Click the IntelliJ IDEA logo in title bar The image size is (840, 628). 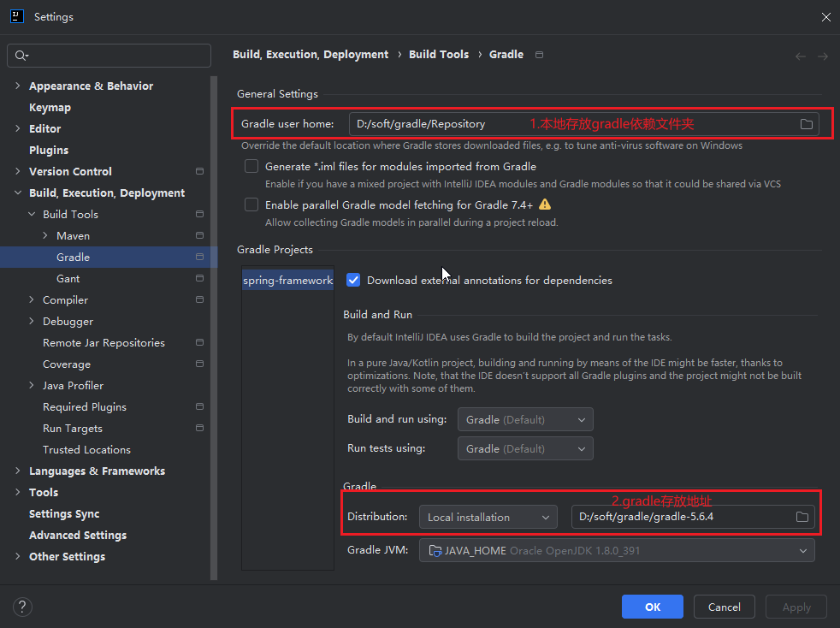pos(17,16)
